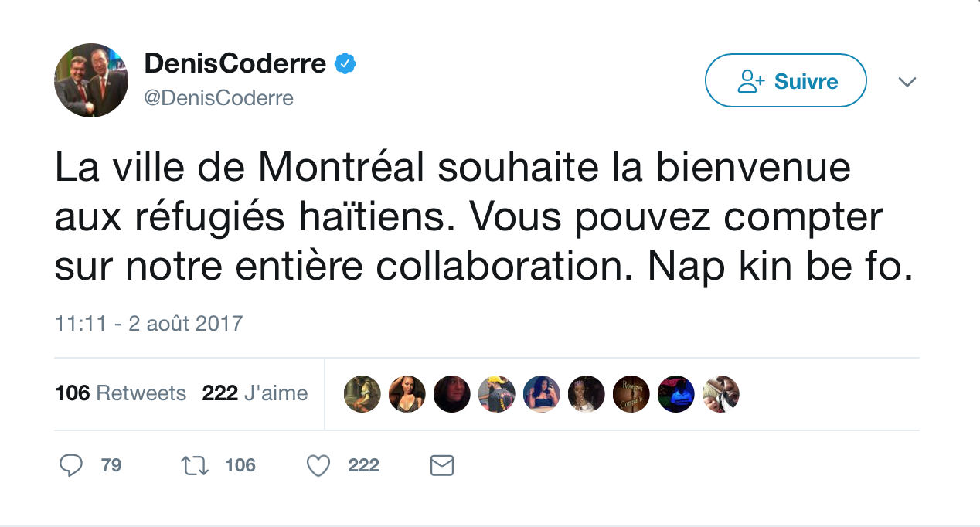980x527 pixels.
Task: Send tweet via envelope message icon
Action: pyautogui.click(x=441, y=465)
